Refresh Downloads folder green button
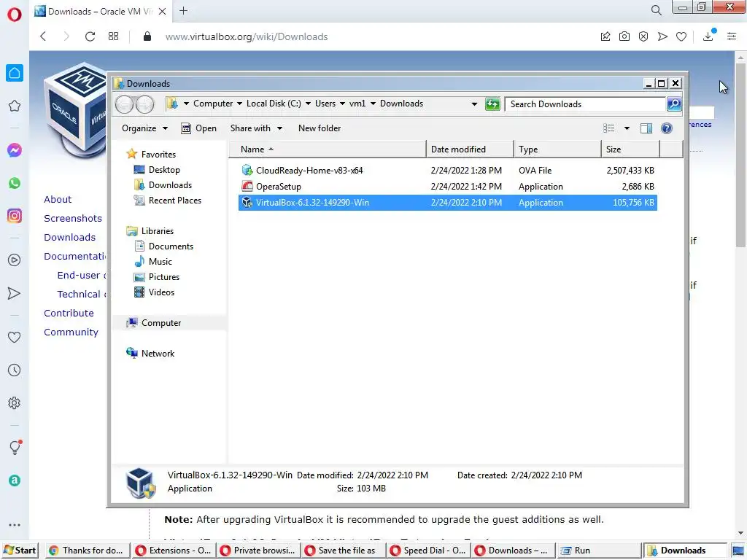Viewport: 747px width, 560px height. coord(492,104)
